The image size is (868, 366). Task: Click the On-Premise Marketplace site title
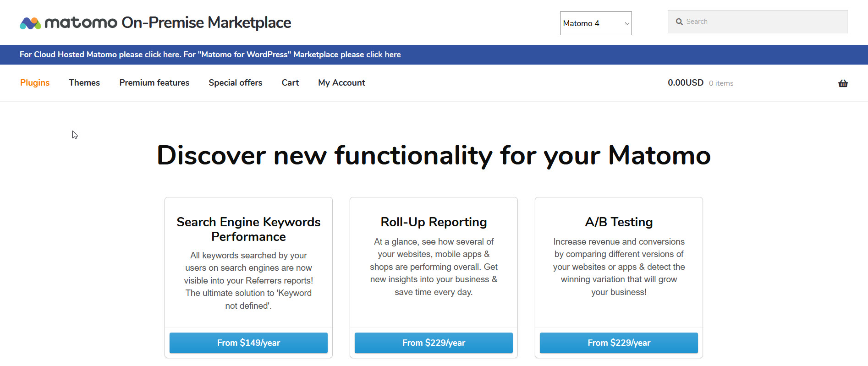(206, 22)
